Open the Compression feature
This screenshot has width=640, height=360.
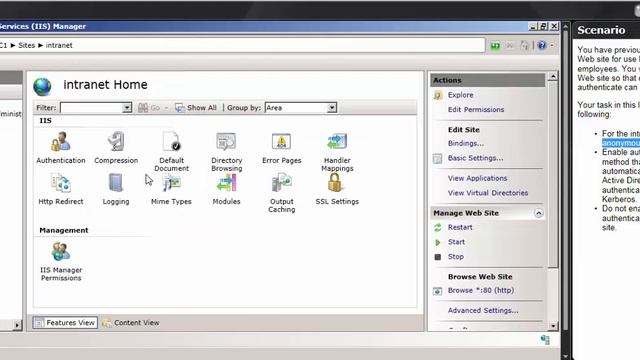tap(116, 148)
